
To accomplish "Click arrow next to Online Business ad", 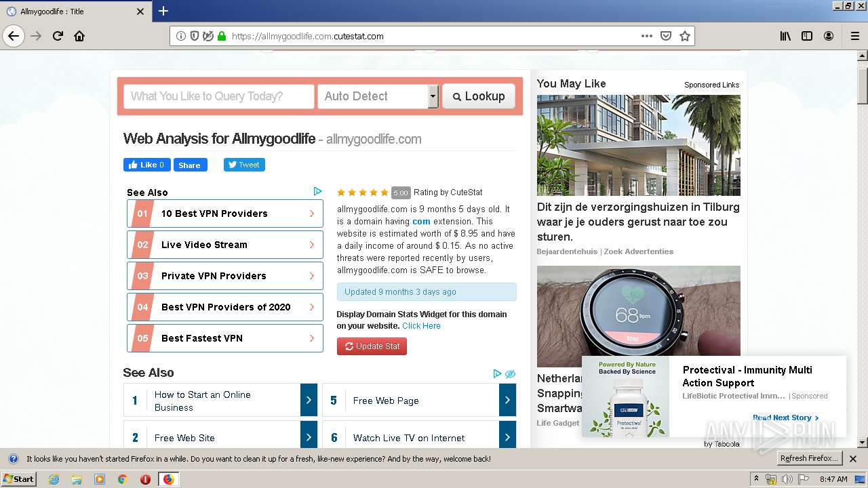I will click(x=309, y=400).
